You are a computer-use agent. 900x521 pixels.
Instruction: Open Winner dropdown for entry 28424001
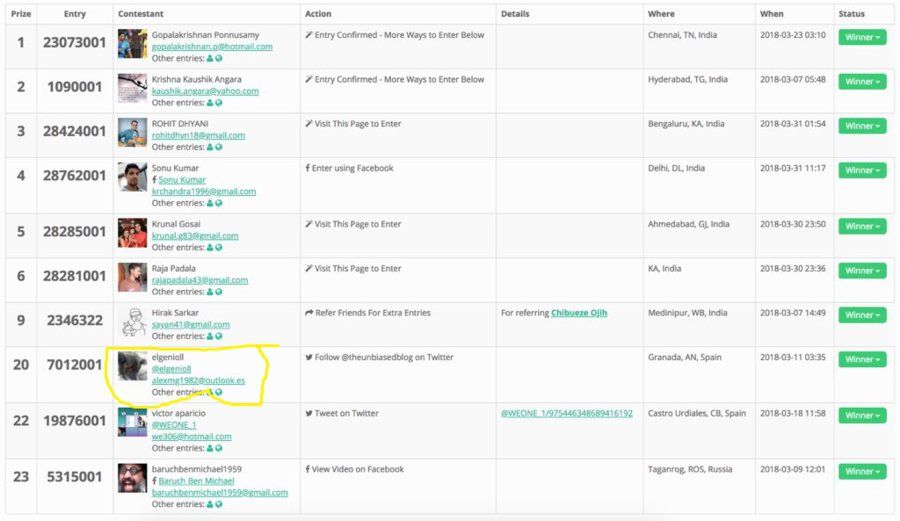862,126
